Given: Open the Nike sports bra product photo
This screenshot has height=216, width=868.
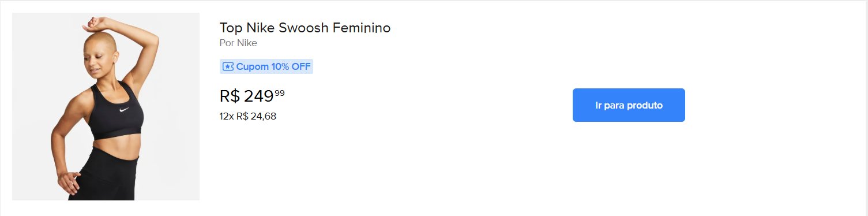Looking at the screenshot, I should [106, 106].
